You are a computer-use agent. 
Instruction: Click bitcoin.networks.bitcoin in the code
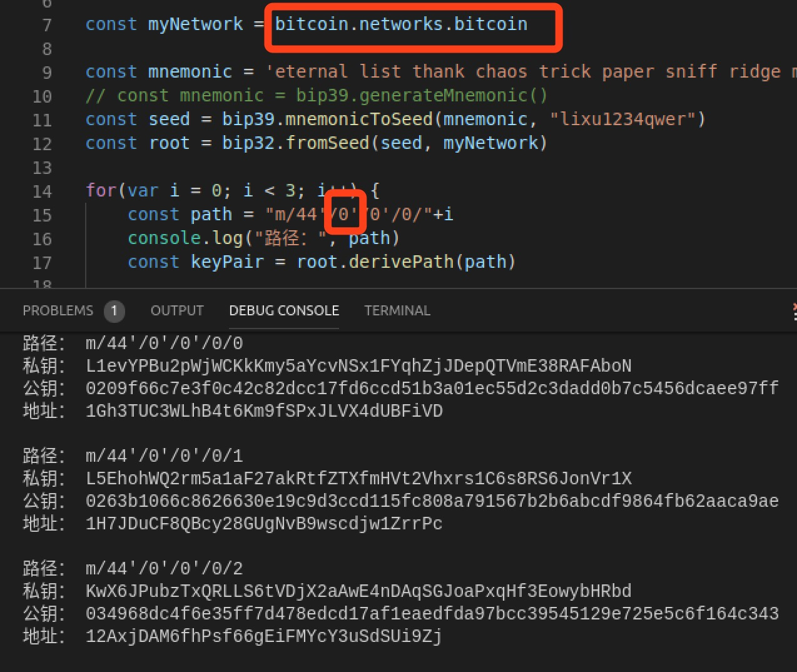(401, 24)
